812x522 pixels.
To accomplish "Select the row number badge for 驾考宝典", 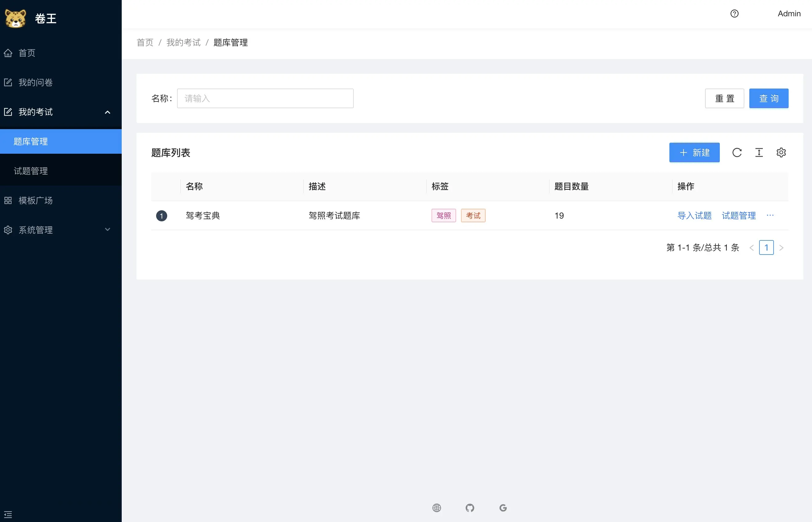I will click(x=162, y=216).
